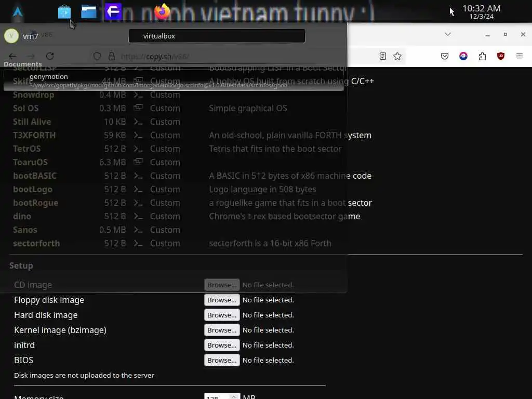Image resolution: width=532 pixels, height=399 pixels.
Task: Click the terminal icon in Sanos row
Action: (138, 230)
